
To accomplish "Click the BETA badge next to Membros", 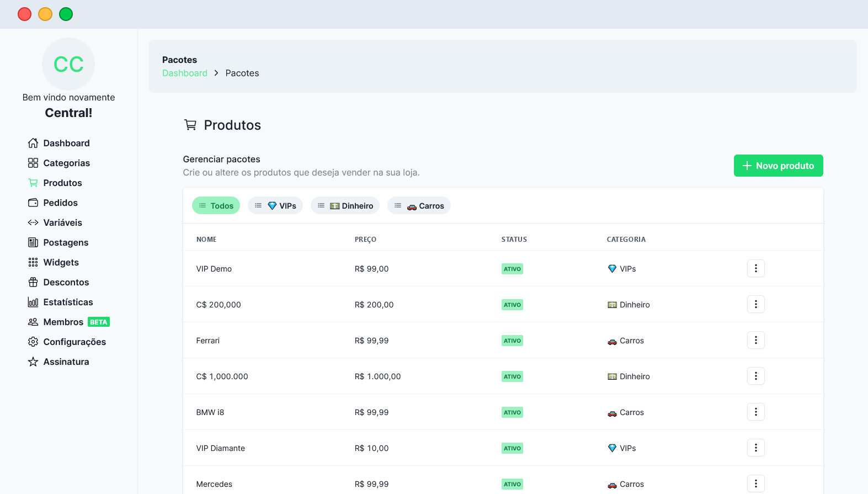I will tap(99, 322).
